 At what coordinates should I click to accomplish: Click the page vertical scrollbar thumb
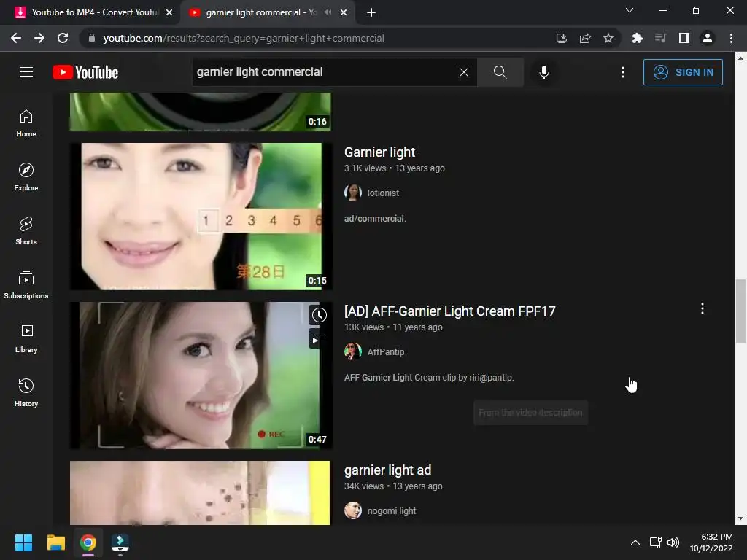740,311
